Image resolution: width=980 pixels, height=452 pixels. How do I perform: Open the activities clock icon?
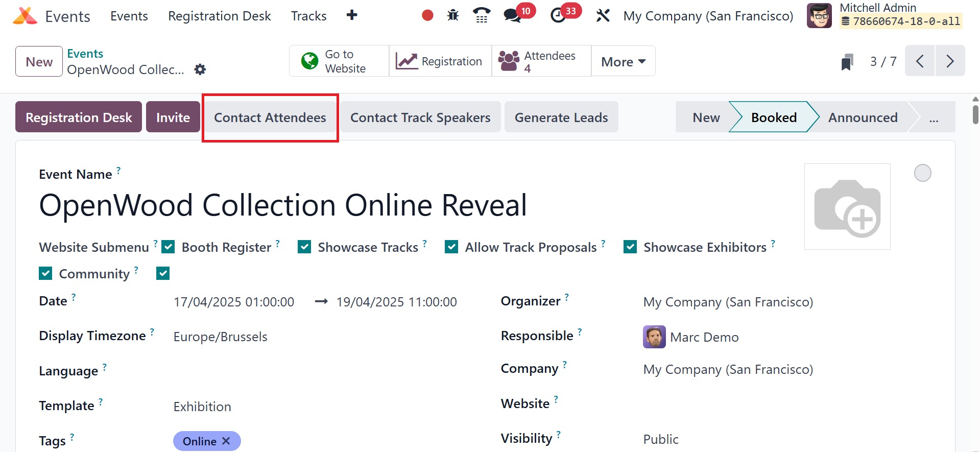click(558, 16)
